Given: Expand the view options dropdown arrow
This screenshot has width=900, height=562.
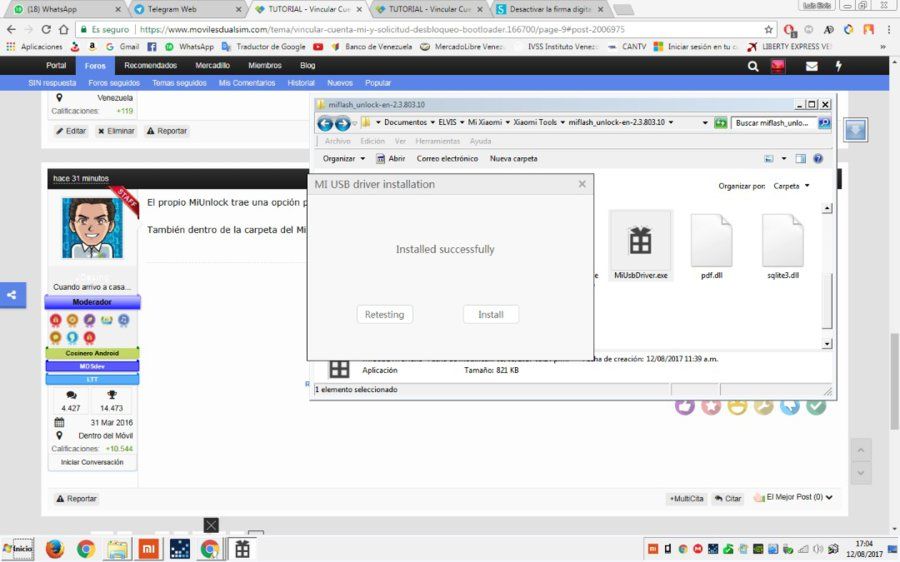Looking at the screenshot, I should [x=783, y=158].
